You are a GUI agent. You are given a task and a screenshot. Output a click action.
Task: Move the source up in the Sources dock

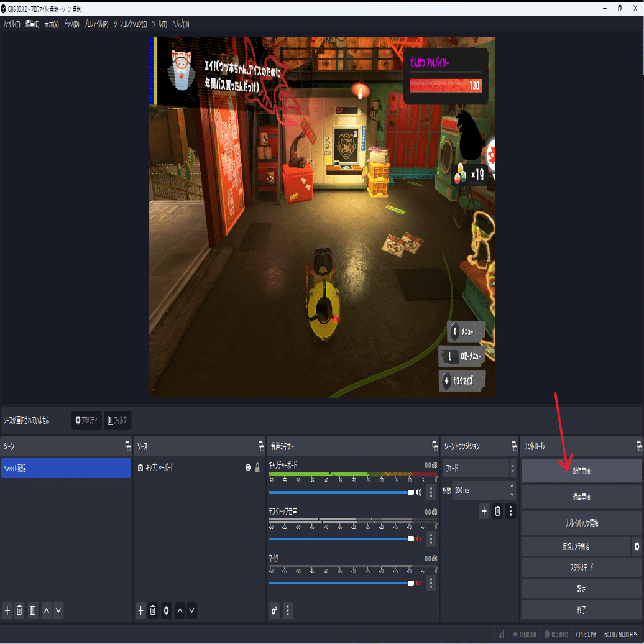pos(180,610)
